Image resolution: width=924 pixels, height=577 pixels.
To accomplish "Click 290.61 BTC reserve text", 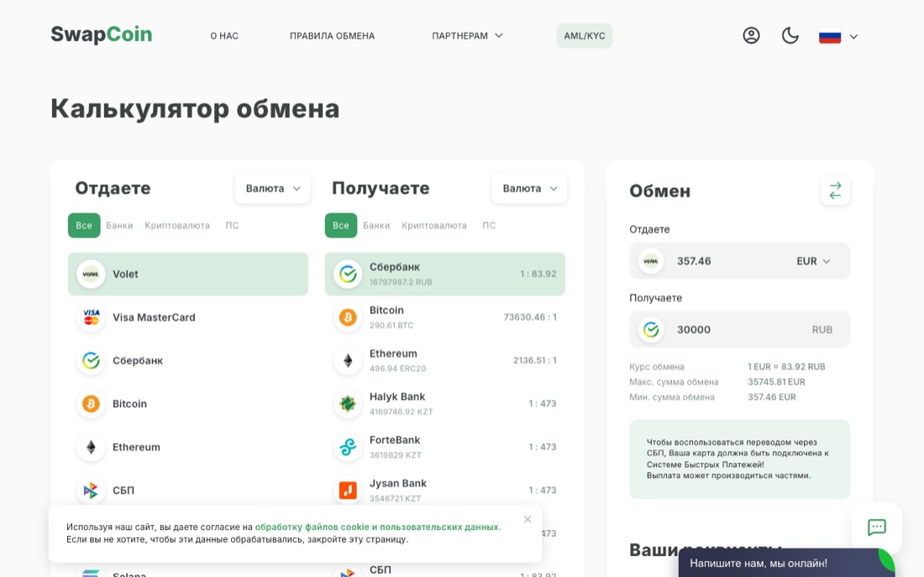I will coord(391,325).
